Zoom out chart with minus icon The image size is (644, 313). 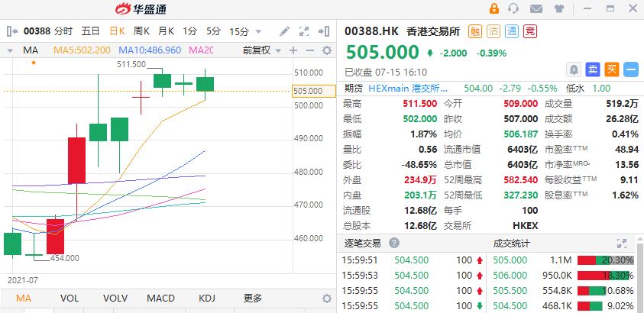310,50
